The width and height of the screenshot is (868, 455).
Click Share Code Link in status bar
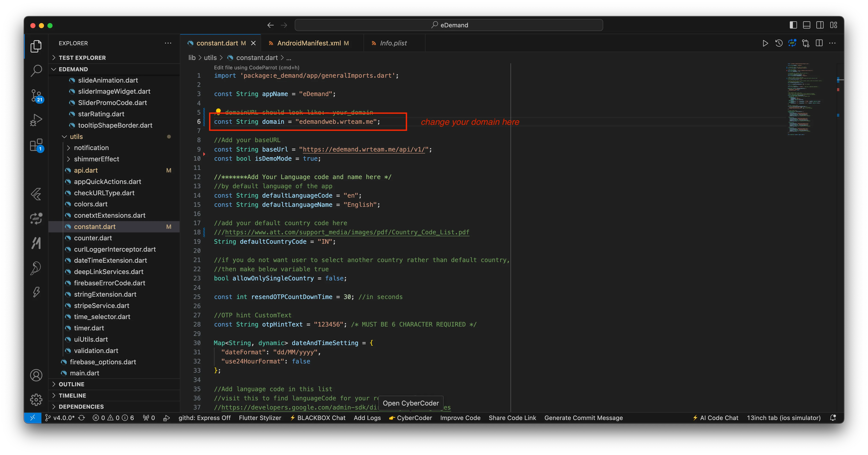(512, 418)
